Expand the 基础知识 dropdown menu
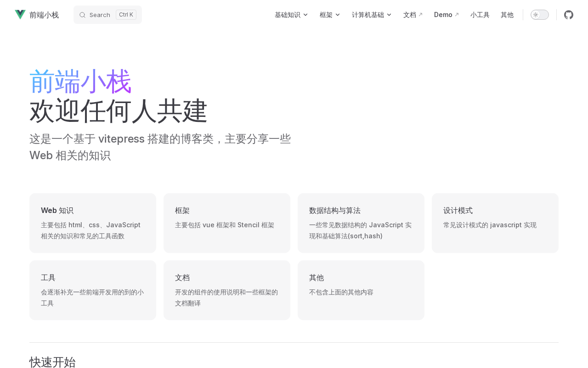588x368 pixels. click(291, 15)
